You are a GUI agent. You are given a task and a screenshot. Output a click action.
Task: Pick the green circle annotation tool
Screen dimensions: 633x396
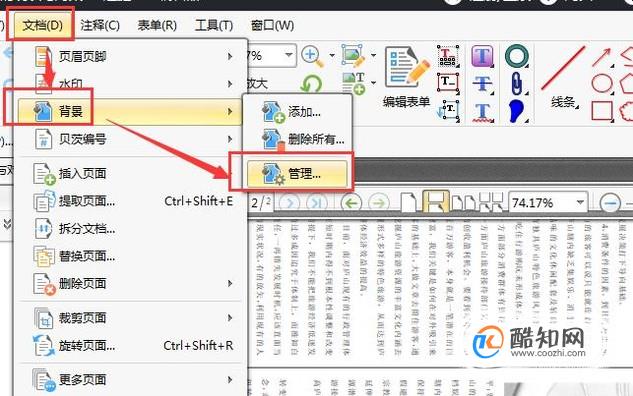(x=517, y=56)
